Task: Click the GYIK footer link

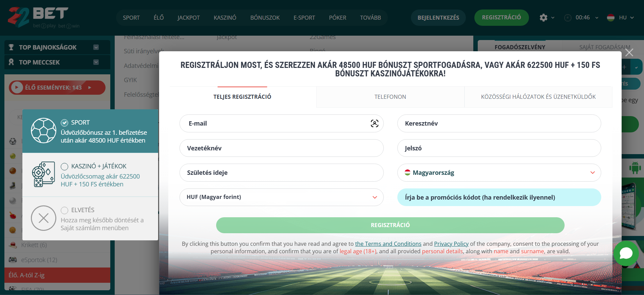Action: [130, 80]
